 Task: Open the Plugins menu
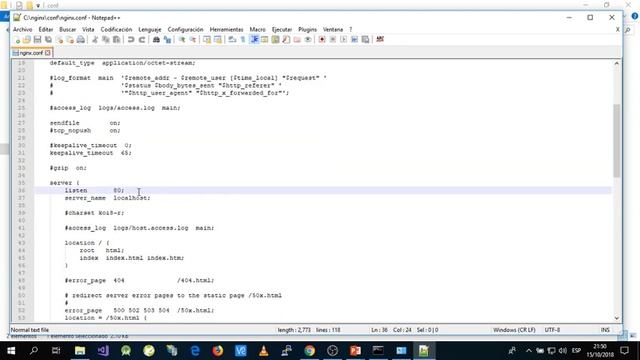tap(307, 29)
